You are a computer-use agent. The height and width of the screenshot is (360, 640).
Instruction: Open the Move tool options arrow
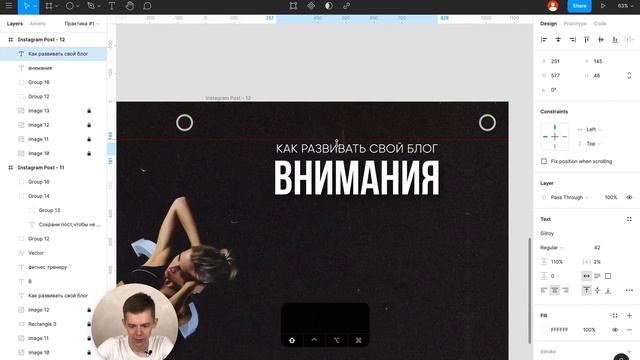pyautogui.click(x=35, y=7)
